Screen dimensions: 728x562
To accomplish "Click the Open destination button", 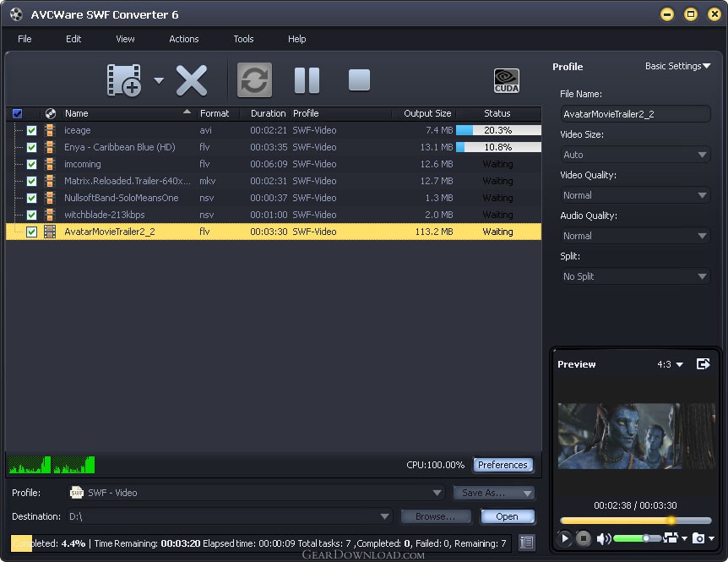I will (x=507, y=516).
